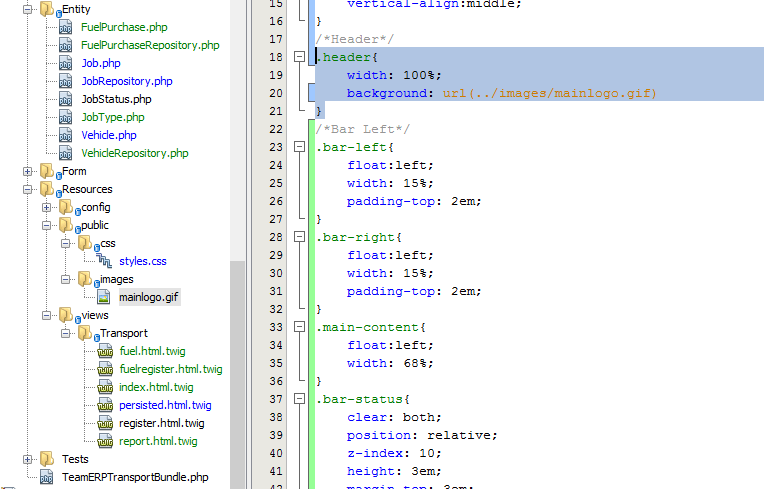Image resolution: width=764 pixels, height=489 pixels.
Task: Fold the .main-content CSS rule block
Action: click(300, 327)
